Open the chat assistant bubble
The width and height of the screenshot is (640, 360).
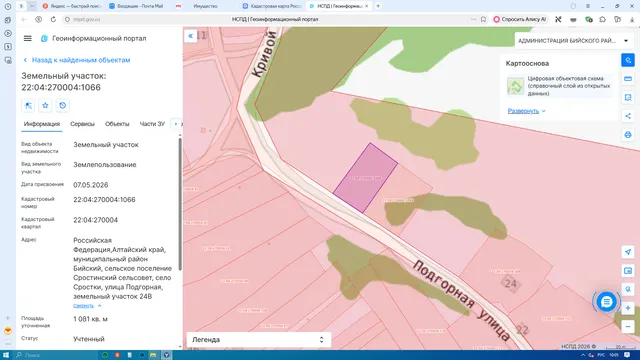[x=607, y=302]
